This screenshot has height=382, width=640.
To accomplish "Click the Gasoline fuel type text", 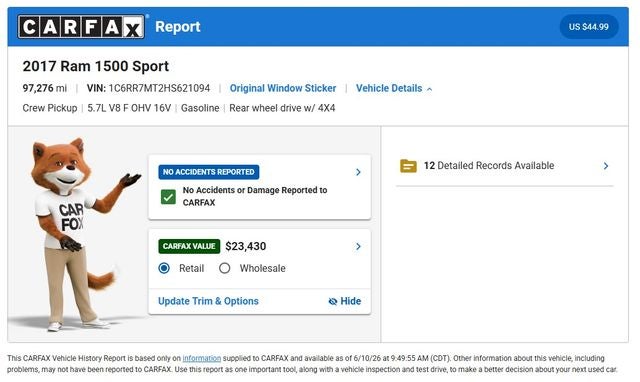I will pos(200,108).
